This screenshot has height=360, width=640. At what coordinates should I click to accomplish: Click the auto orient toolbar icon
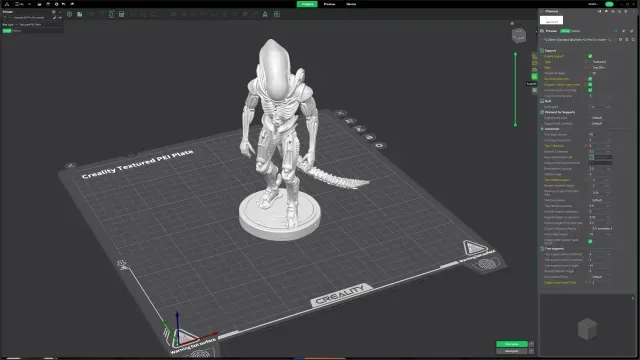point(111,14)
